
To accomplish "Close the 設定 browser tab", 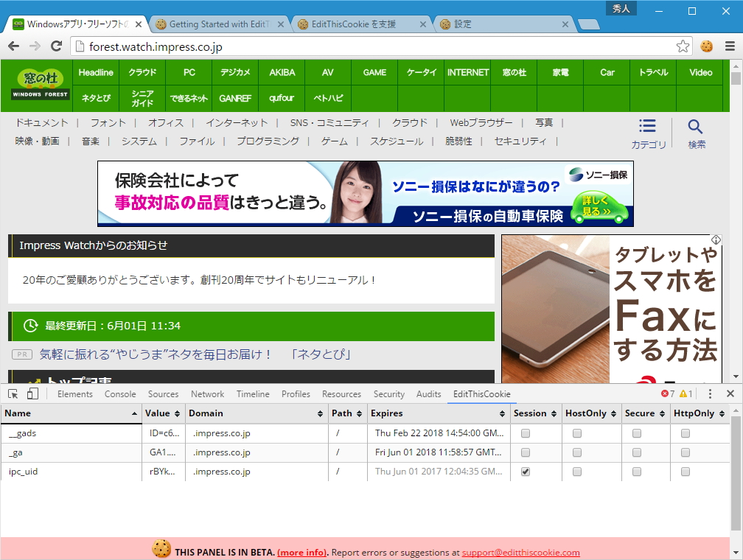I will [565, 24].
